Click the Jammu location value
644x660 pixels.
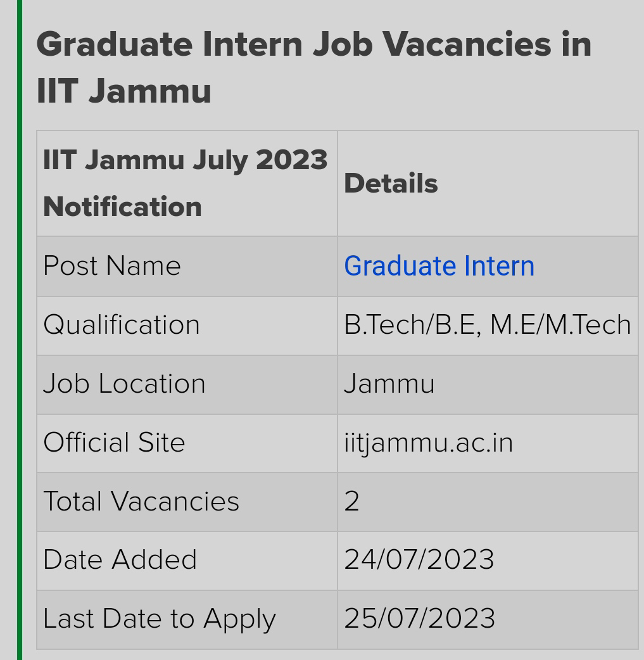(x=389, y=384)
